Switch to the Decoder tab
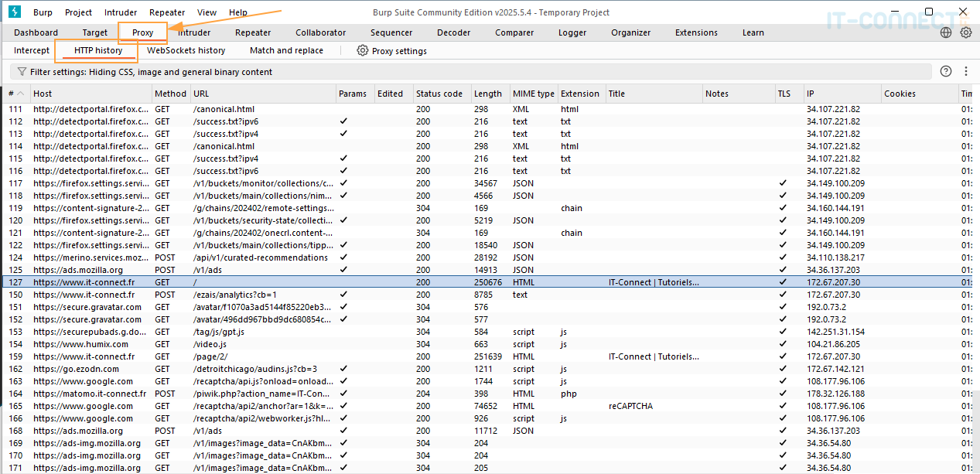The width and height of the screenshot is (980, 474). (x=453, y=32)
